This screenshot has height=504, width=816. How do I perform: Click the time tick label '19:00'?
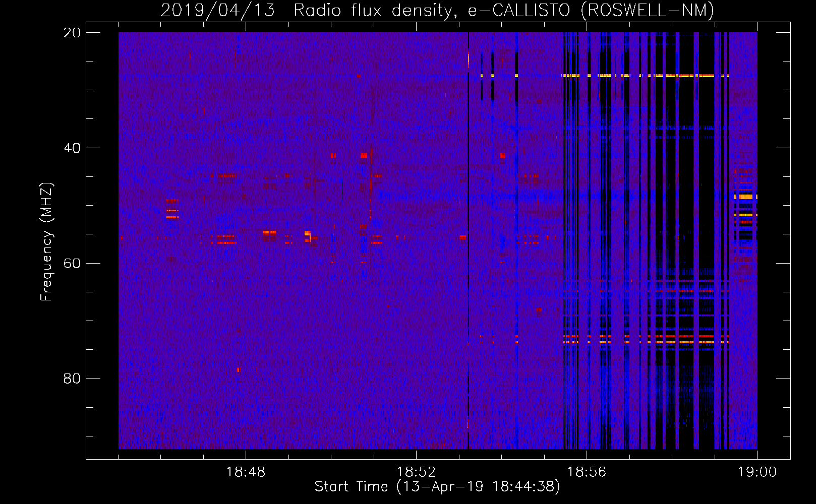tap(757, 472)
